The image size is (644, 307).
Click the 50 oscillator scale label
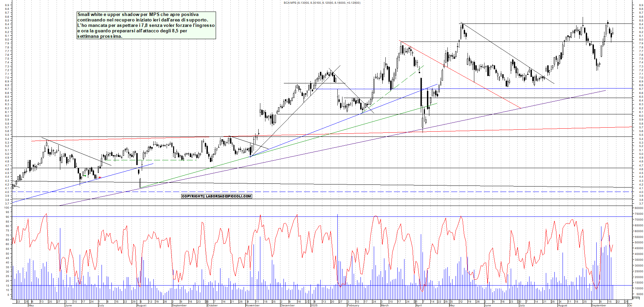(7, 254)
